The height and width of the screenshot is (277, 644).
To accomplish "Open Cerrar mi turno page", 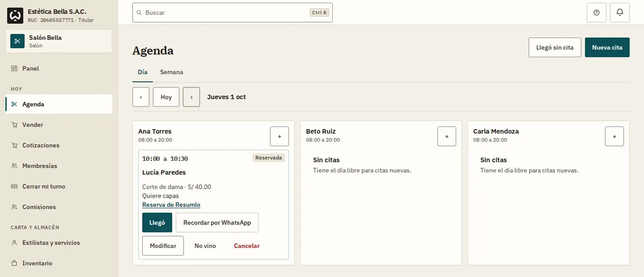I will point(59,186).
